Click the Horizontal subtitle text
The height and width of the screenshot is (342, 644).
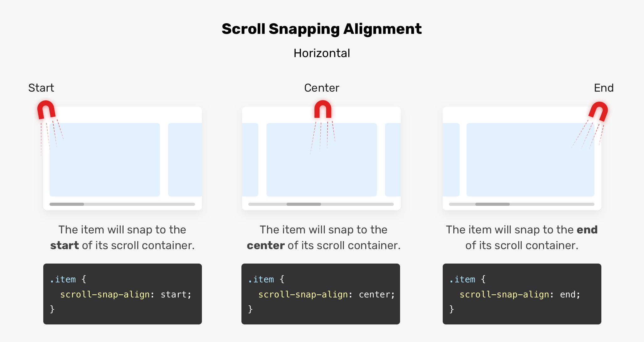tap(322, 53)
